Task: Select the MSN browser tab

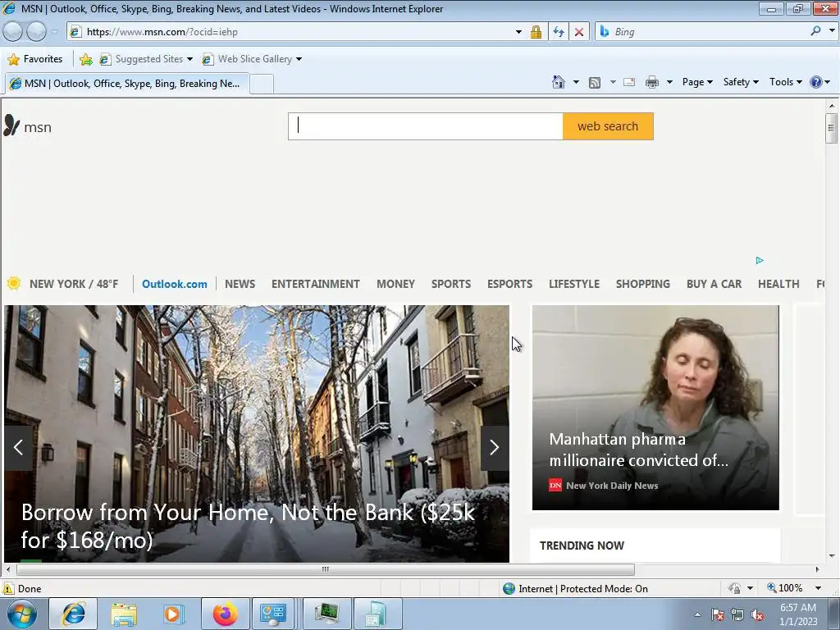Action: [127, 84]
